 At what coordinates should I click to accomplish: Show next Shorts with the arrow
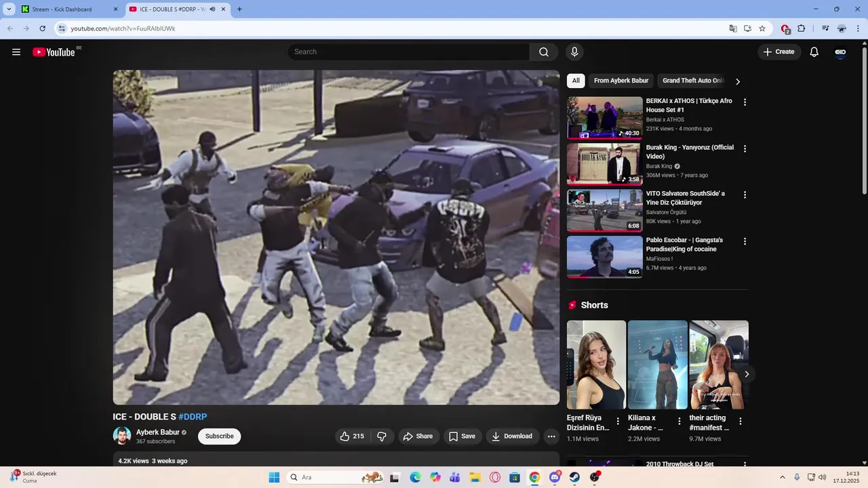pyautogui.click(x=747, y=374)
